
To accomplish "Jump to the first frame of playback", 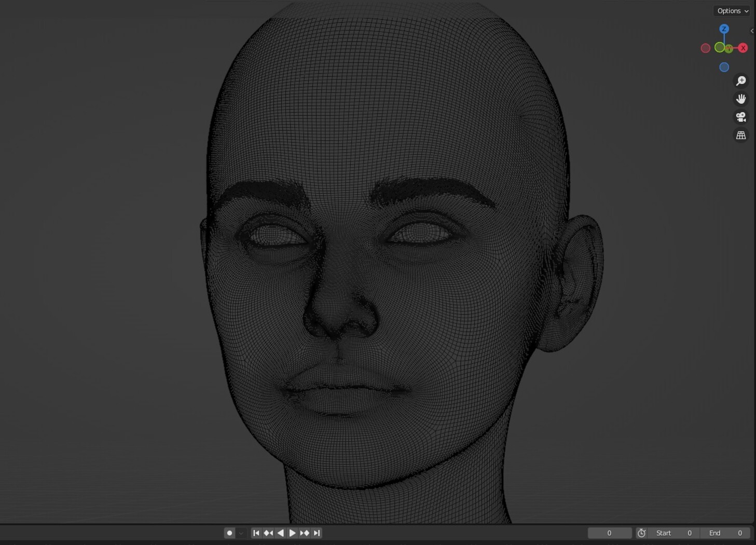I will [256, 533].
